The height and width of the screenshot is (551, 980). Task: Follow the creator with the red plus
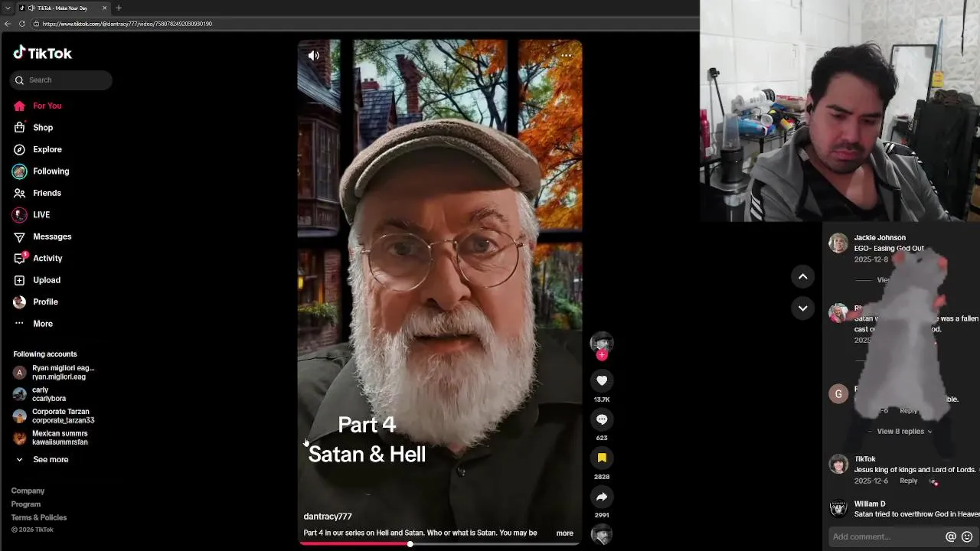coord(602,355)
